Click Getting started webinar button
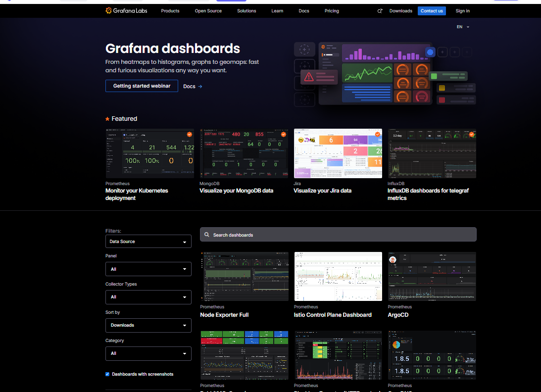541x392 pixels. pyautogui.click(x=142, y=86)
